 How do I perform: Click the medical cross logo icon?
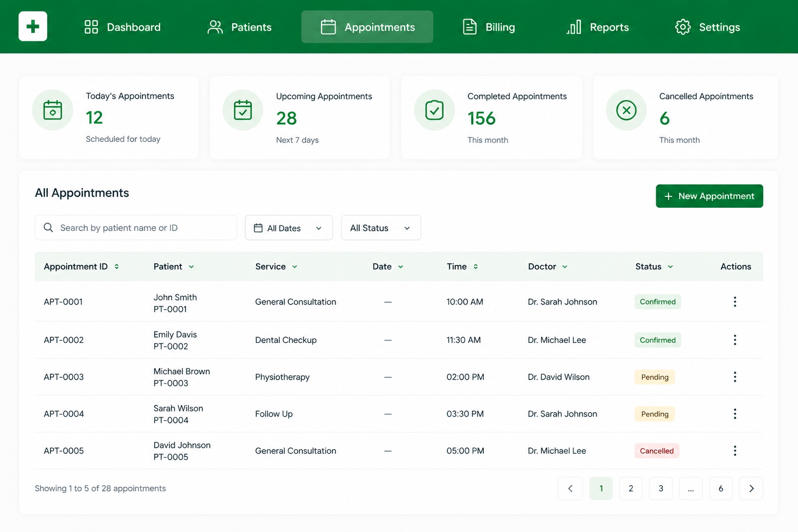tap(33, 26)
